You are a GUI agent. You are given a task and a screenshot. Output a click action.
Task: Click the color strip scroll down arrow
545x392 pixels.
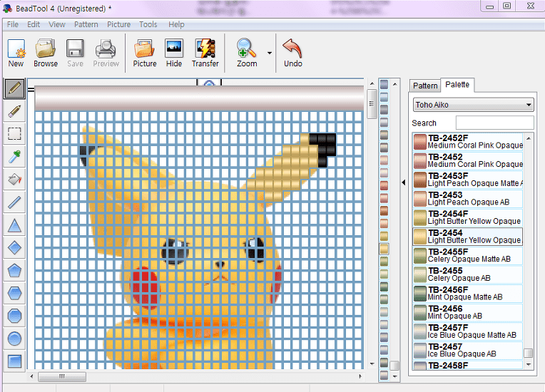(x=394, y=376)
